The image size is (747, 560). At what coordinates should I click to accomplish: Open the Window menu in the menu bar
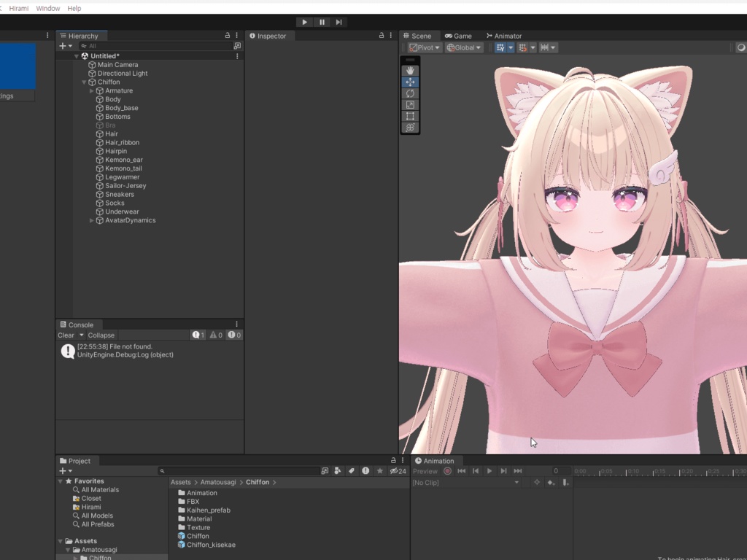click(x=47, y=8)
